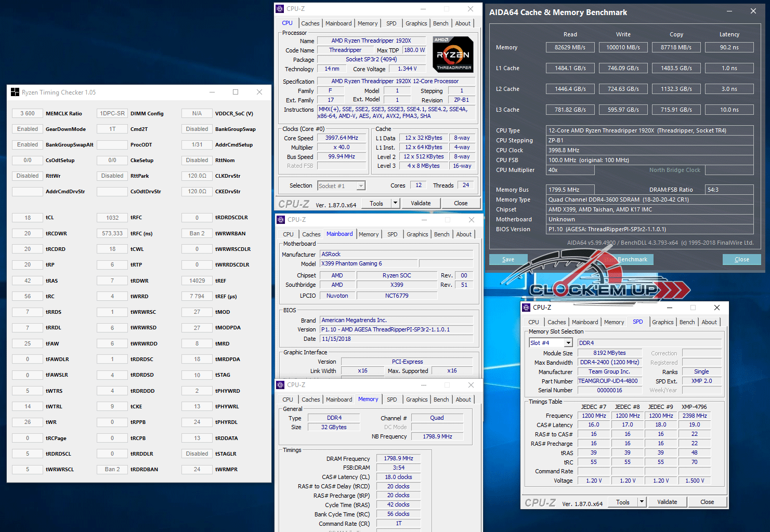This screenshot has height=532, width=770.
Task: Open the Socket #1 selection dropdown
Action: [361, 186]
